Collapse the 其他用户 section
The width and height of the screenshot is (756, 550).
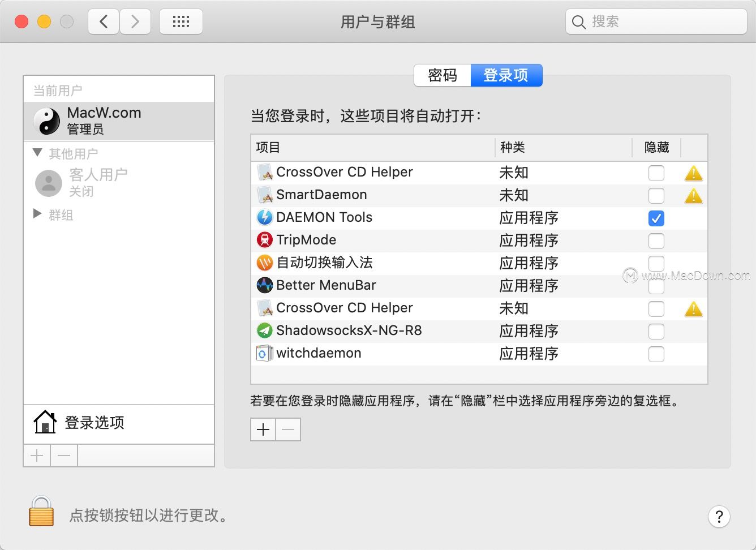36,152
